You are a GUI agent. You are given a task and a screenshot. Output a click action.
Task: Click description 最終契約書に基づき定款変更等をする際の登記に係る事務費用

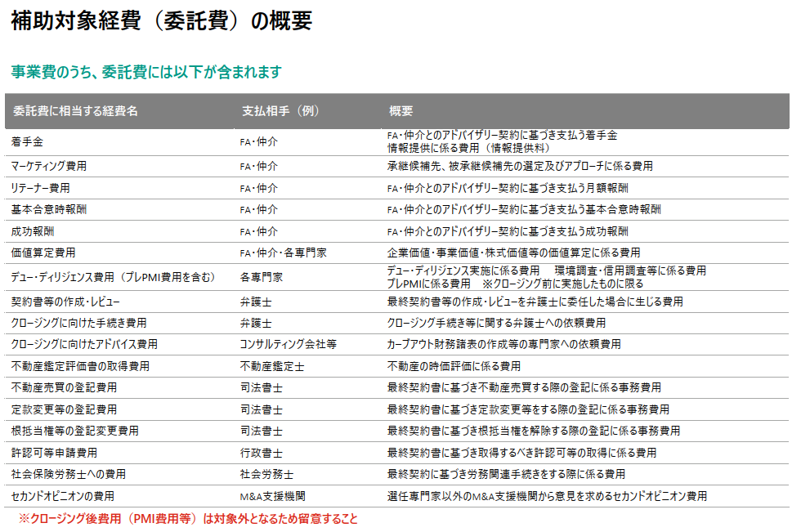coord(528,410)
